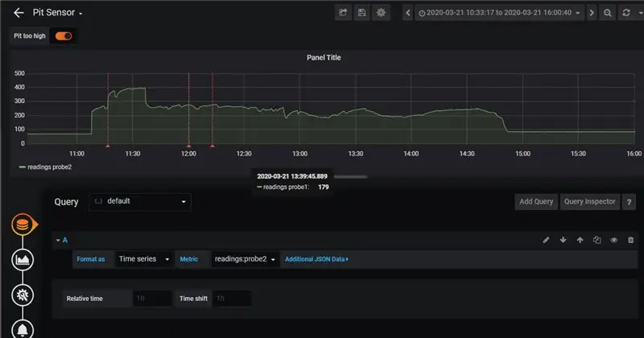This screenshot has height=338, width=644.
Task: Click the Time shift input field
Action: click(x=232, y=299)
